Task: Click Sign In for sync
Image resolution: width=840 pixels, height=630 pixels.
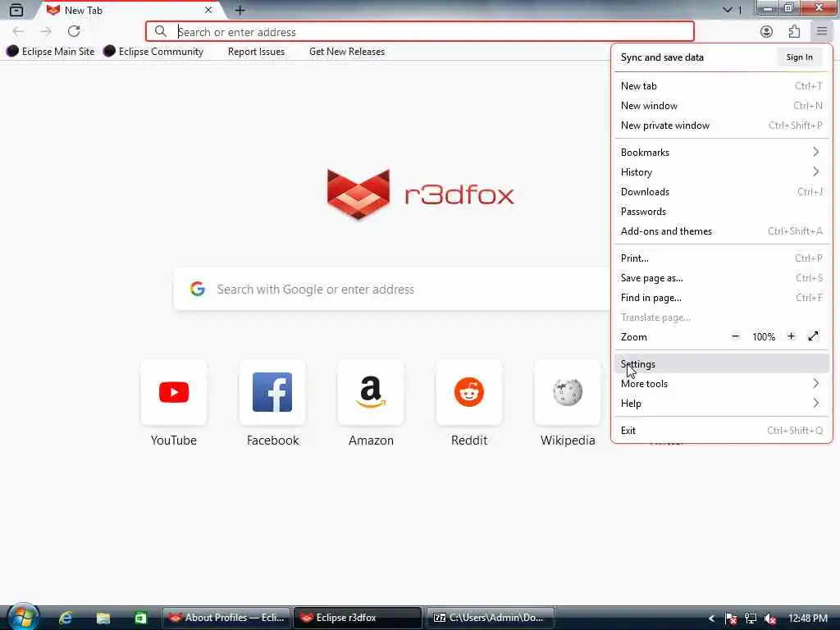Action: (799, 57)
